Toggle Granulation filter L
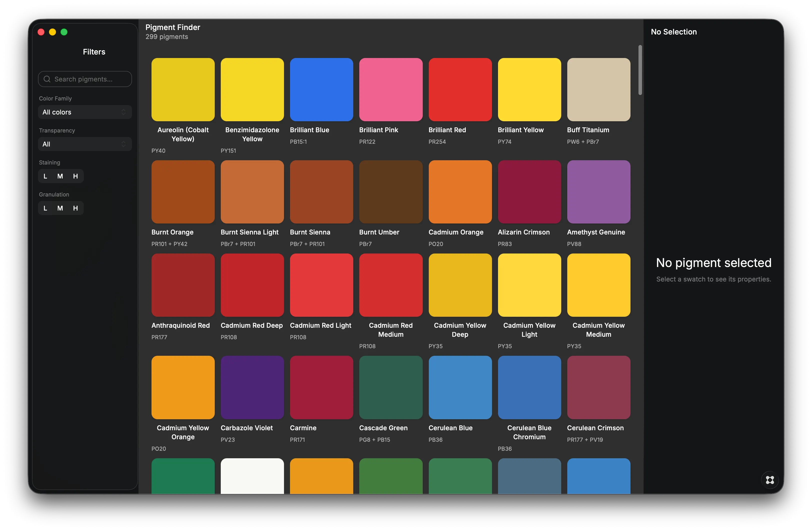Viewport: 812px width, 531px height. click(45, 208)
